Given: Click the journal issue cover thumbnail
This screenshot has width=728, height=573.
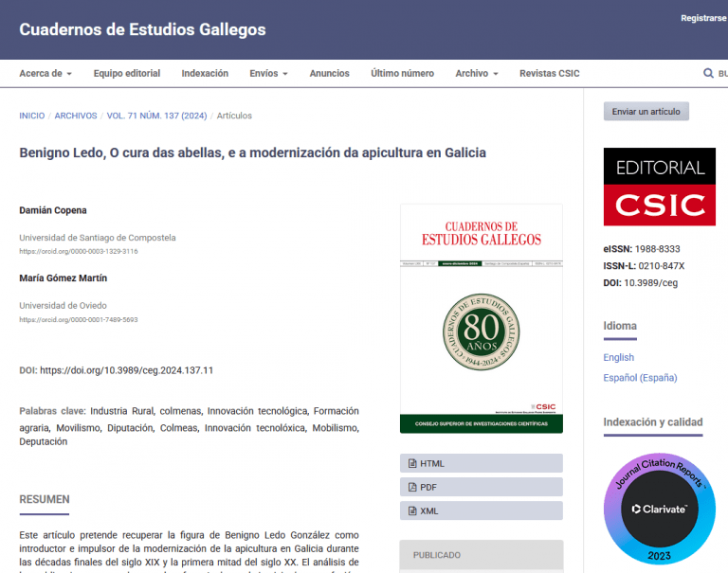Looking at the screenshot, I should click(x=481, y=318).
